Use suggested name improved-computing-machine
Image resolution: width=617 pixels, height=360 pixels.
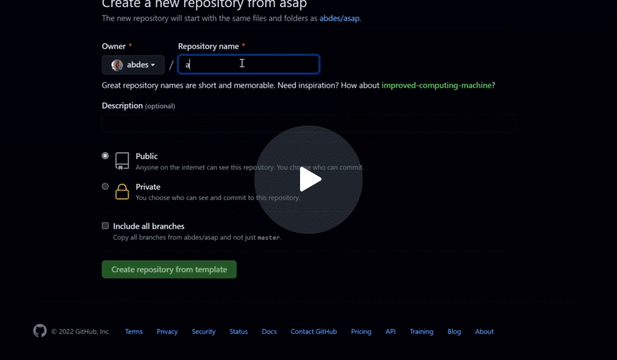point(436,85)
